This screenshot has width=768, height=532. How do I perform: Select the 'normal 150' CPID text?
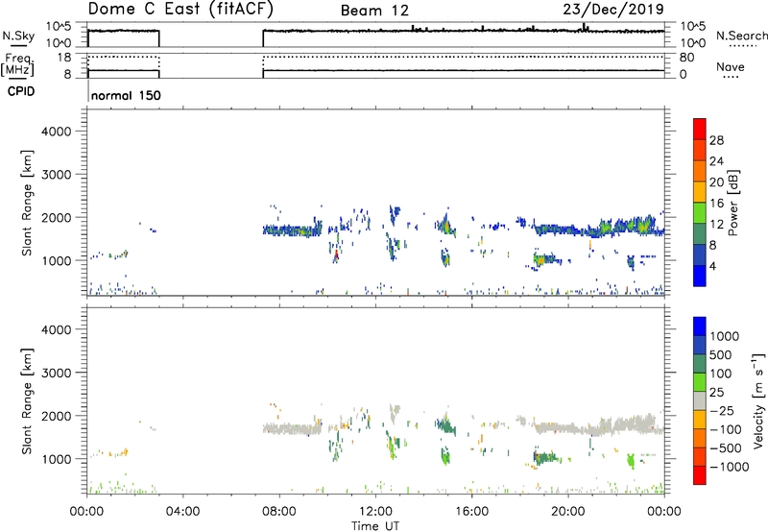pos(126,95)
